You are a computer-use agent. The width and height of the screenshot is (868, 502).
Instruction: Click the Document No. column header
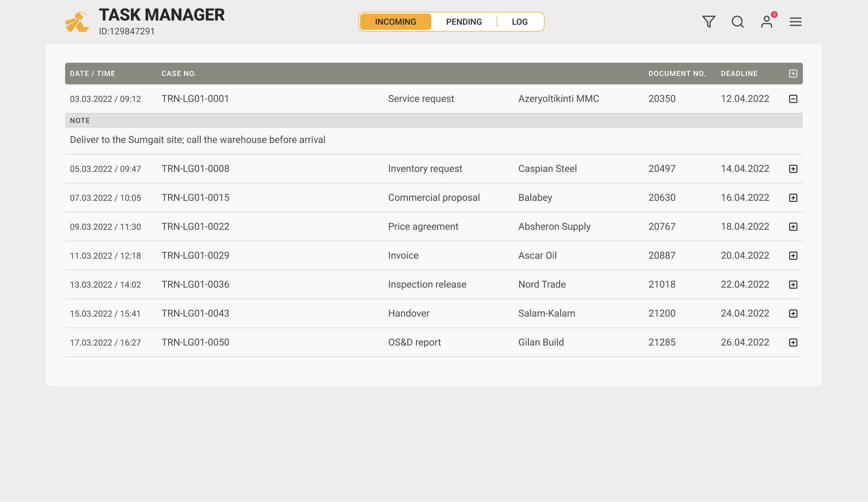tap(677, 74)
